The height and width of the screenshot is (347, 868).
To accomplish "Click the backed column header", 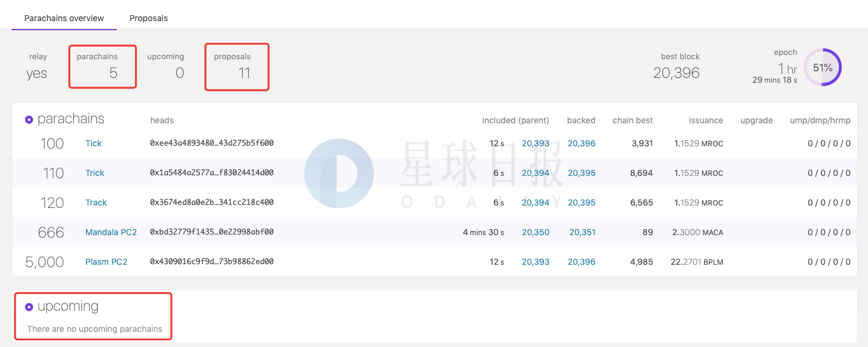I will tap(582, 120).
